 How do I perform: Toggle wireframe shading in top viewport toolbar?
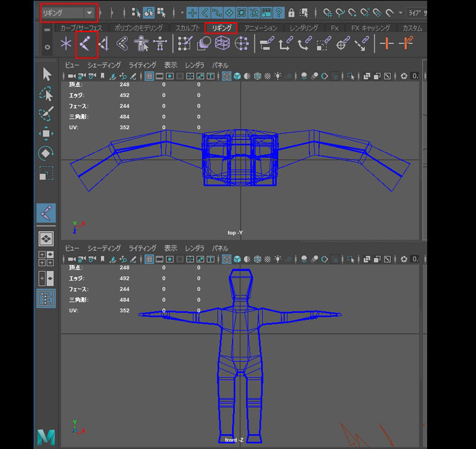(226, 77)
